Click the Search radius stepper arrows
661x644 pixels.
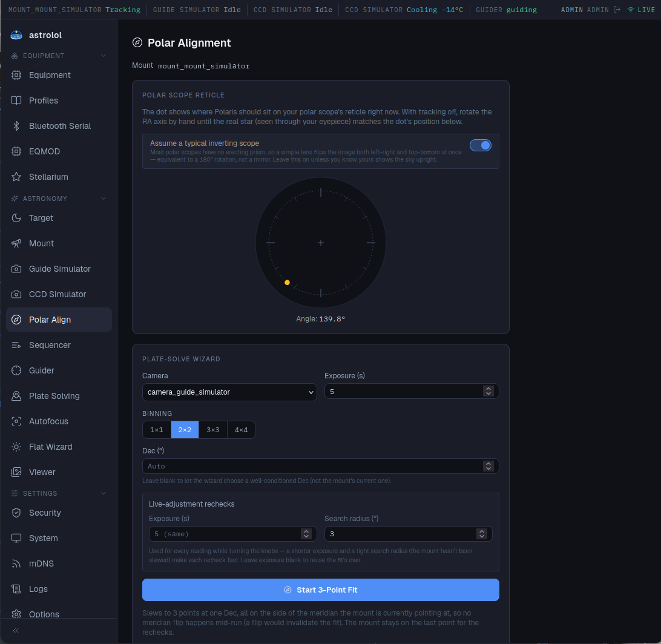pos(481,534)
